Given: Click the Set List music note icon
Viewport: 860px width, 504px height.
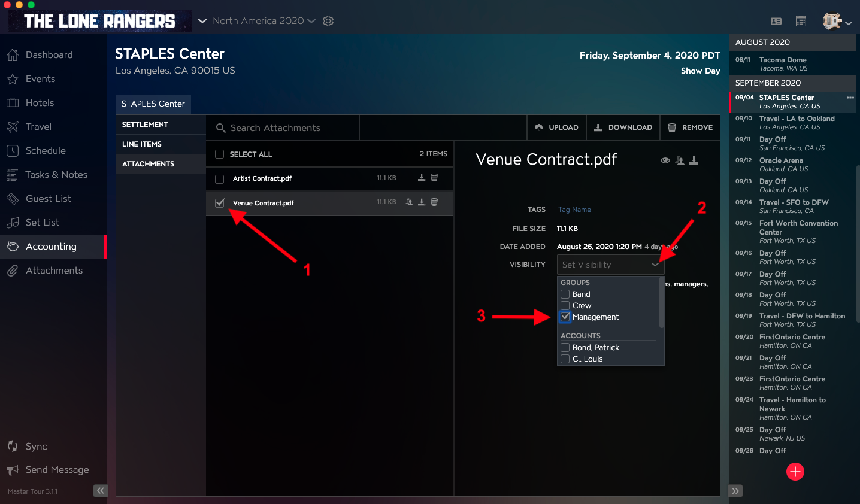Looking at the screenshot, I should tap(13, 223).
